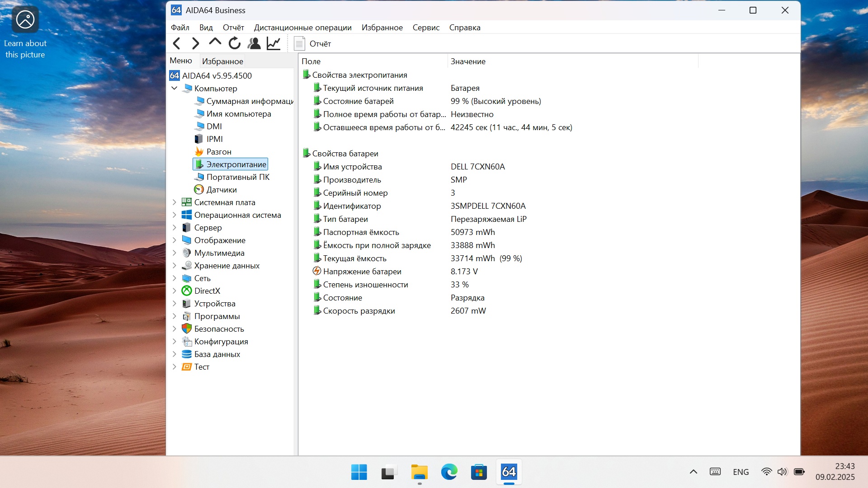Select Датчики in the tree
The height and width of the screenshot is (488, 868).
click(216, 190)
